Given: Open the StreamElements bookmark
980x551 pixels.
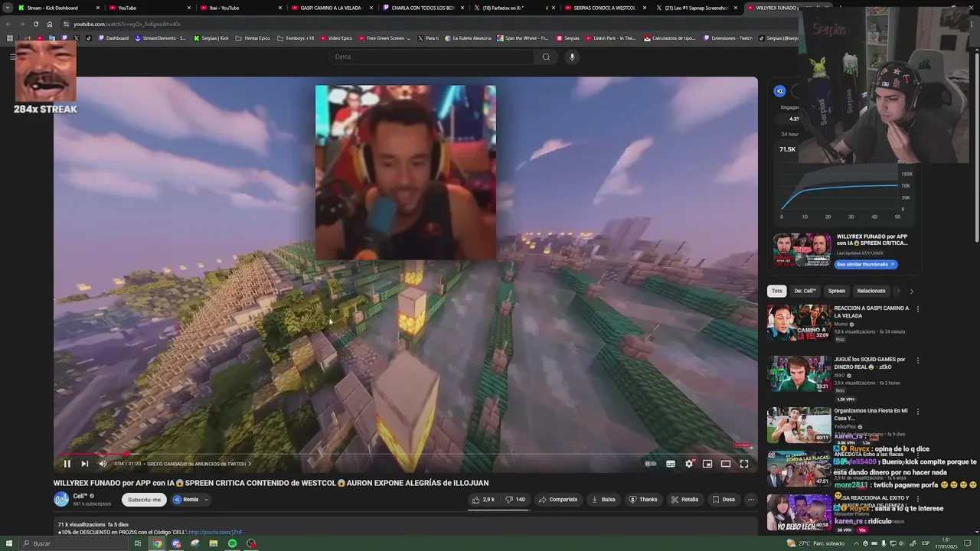Looking at the screenshot, I should (x=160, y=38).
